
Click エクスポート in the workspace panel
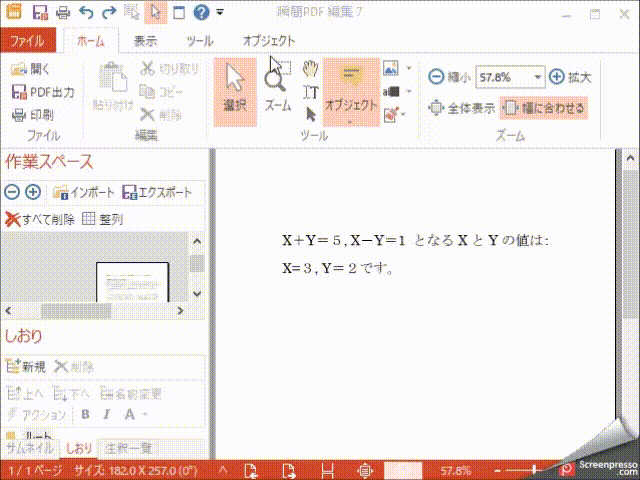pyautogui.click(x=157, y=192)
